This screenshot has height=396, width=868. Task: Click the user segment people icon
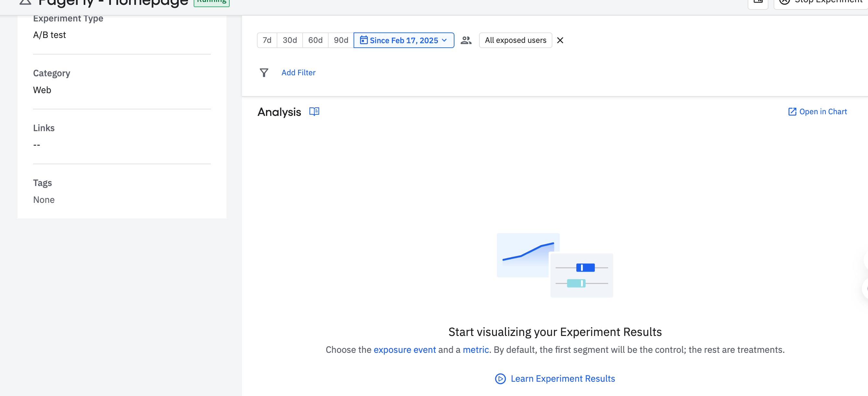pyautogui.click(x=466, y=40)
